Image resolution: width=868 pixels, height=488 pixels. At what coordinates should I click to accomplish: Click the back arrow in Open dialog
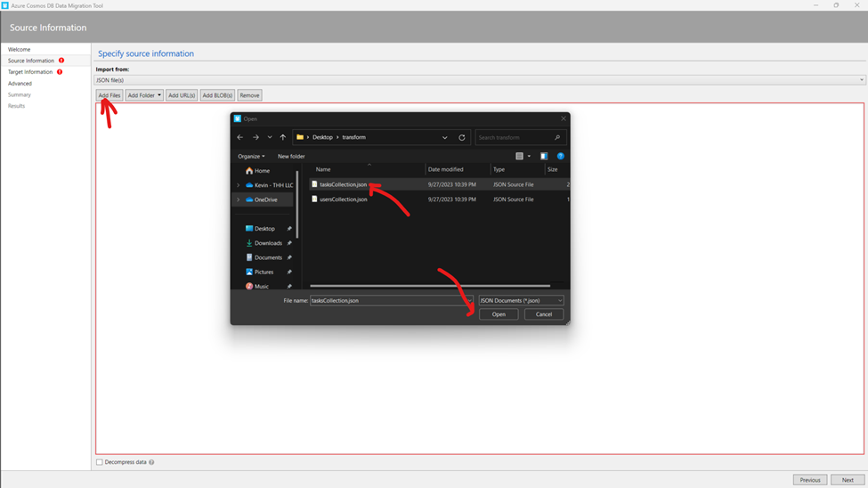(x=240, y=137)
